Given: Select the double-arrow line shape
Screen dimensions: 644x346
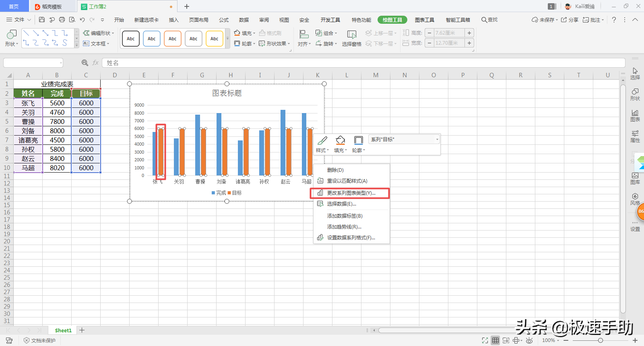Looking at the screenshot, I should [45, 33].
